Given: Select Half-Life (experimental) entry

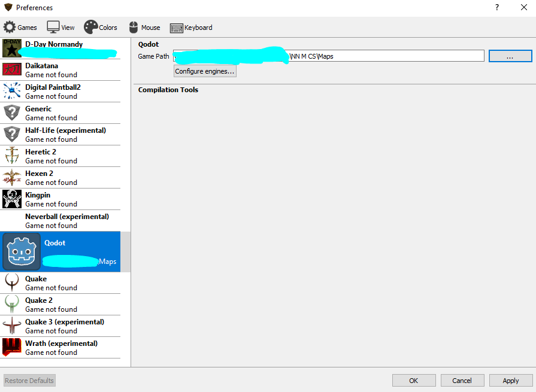Looking at the screenshot, I should pyautogui.click(x=60, y=135).
